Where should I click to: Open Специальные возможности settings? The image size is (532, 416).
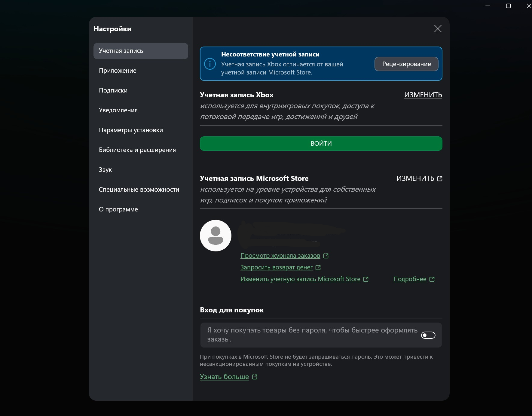coord(139,189)
